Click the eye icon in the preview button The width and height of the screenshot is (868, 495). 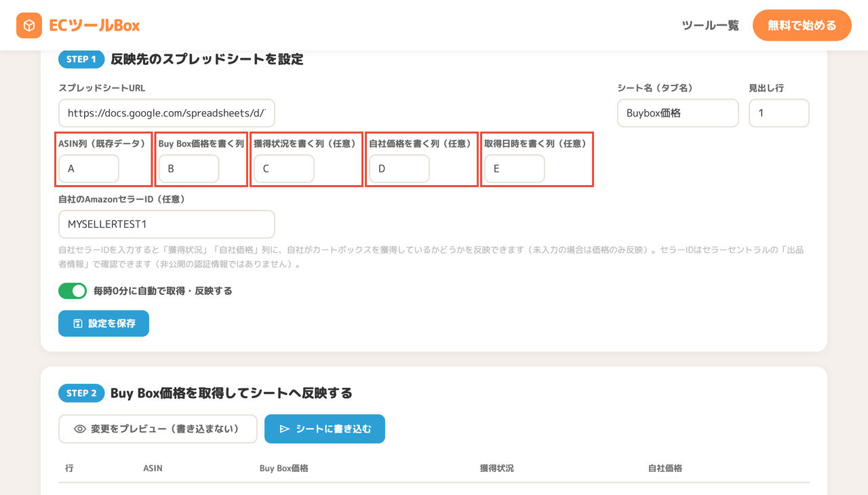(80, 429)
